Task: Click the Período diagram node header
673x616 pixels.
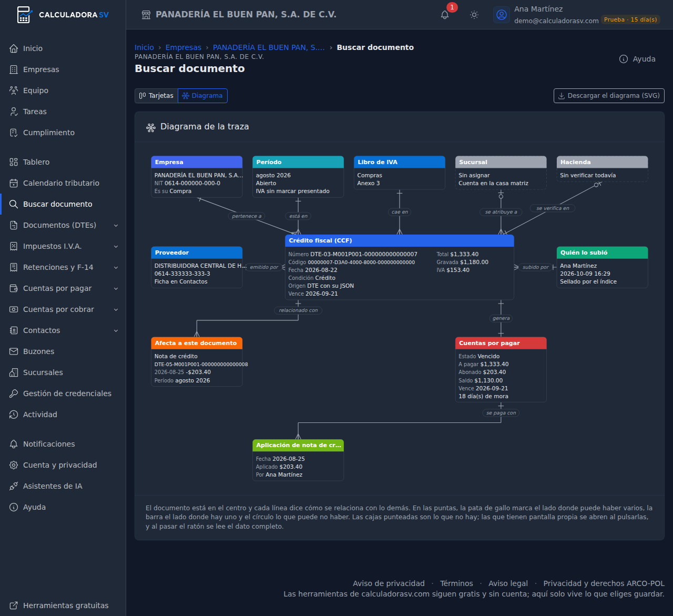Action: click(x=298, y=162)
